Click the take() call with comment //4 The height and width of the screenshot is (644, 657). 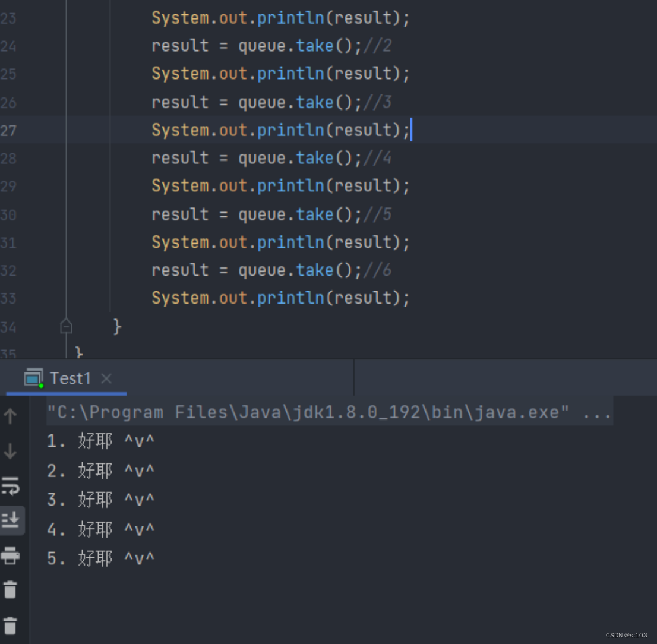coord(324,159)
